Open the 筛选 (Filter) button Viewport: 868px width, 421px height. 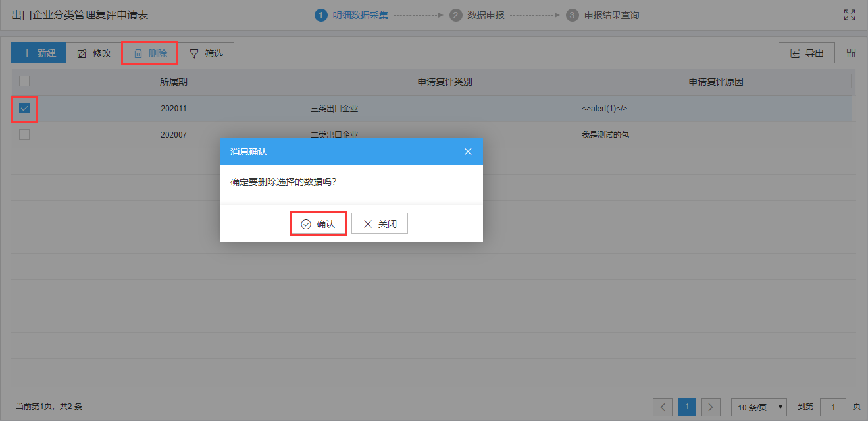(x=207, y=53)
